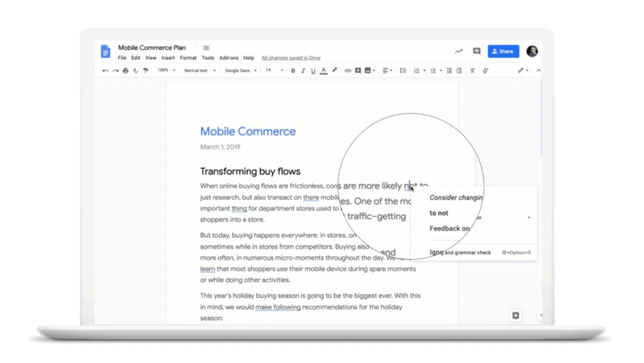Click the line spacing icon
Image resolution: width=644 pixels, height=363 pixels.
coord(403,71)
